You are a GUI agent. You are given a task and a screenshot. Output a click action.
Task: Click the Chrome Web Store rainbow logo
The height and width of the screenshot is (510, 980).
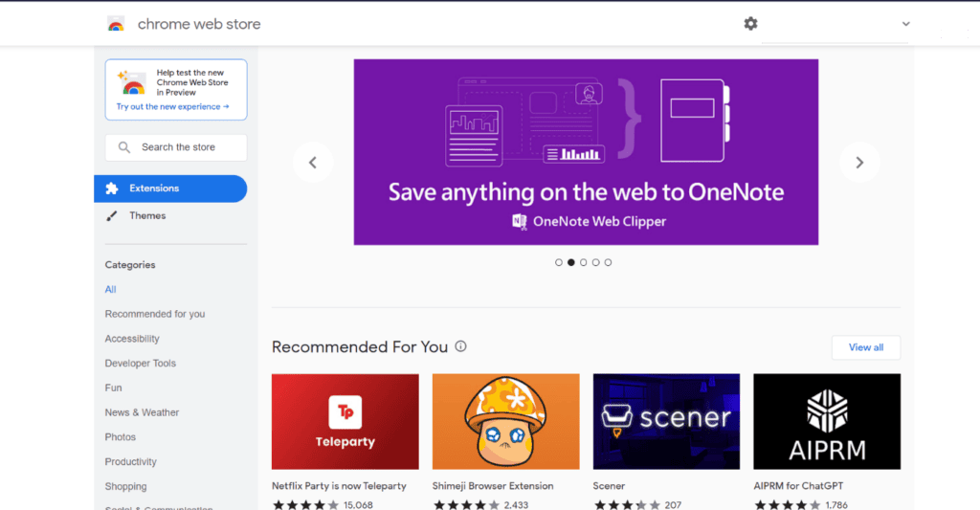point(116,24)
